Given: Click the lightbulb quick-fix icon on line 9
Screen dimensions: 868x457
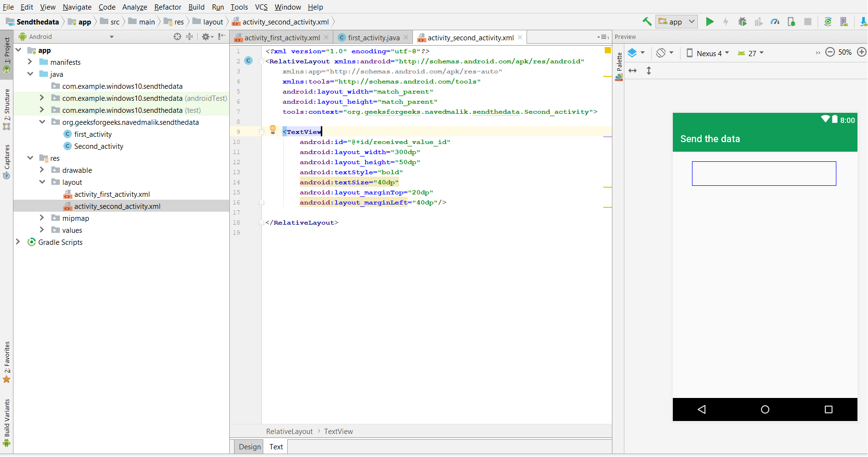Looking at the screenshot, I should pyautogui.click(x=273, y=130).
